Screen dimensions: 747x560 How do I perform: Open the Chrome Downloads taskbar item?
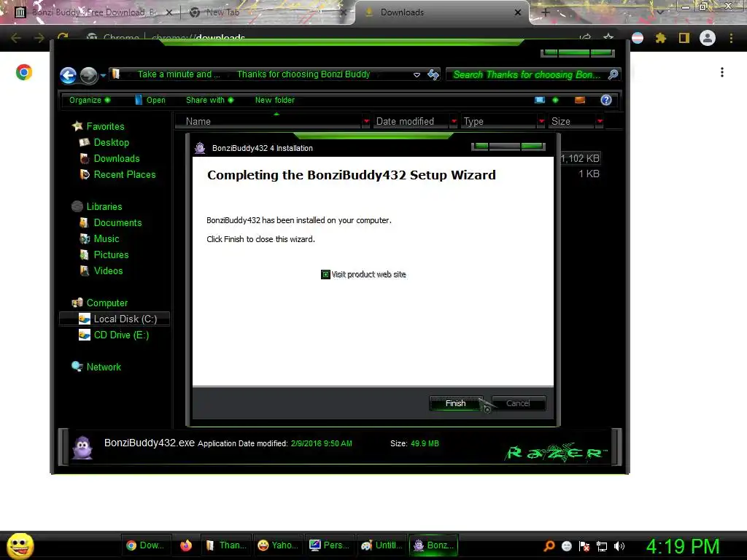point(145,545)
